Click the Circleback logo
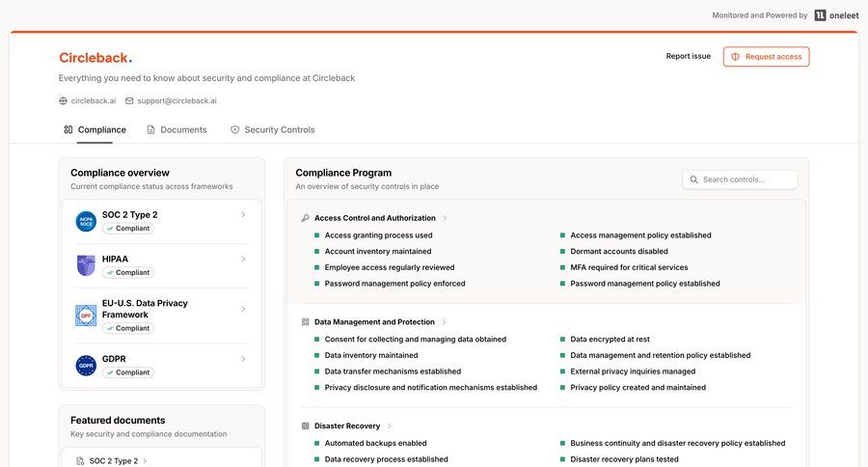This screenshot has height=467, width=868. pyautogui.click(x=95, y=58)
